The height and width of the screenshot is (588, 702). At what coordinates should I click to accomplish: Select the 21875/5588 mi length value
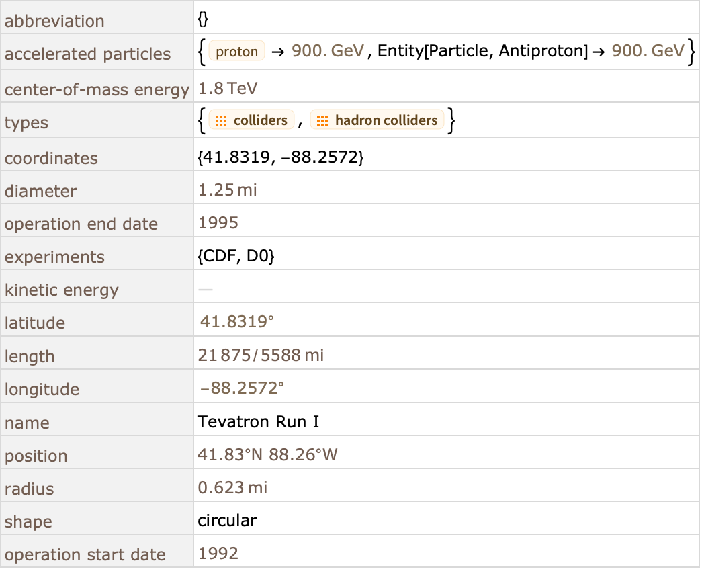[x=261, y=355]
